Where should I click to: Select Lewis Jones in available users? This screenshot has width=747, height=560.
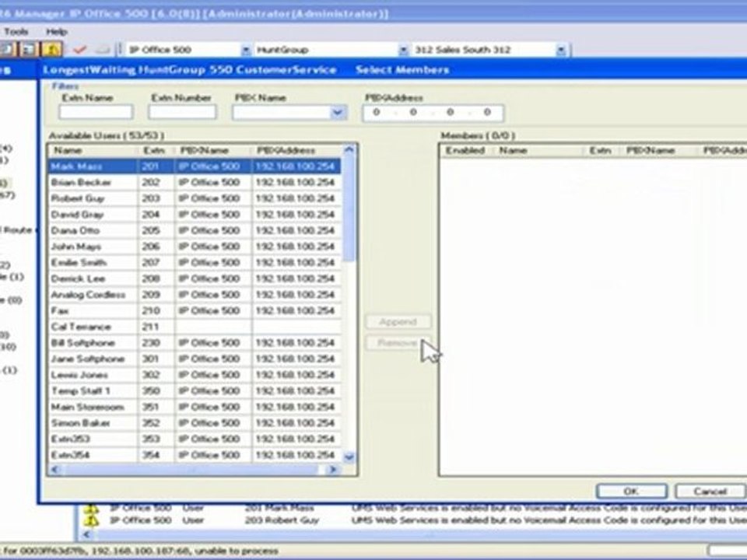[195, 375]
